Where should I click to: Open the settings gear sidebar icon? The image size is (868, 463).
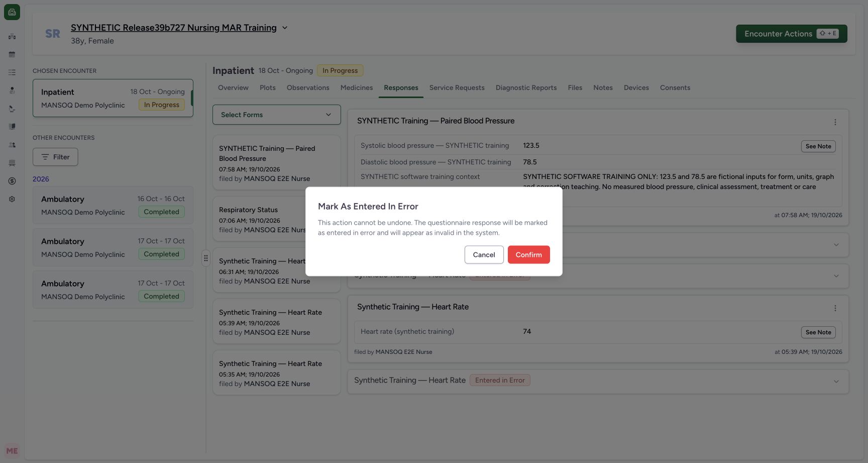click(12, 199)
